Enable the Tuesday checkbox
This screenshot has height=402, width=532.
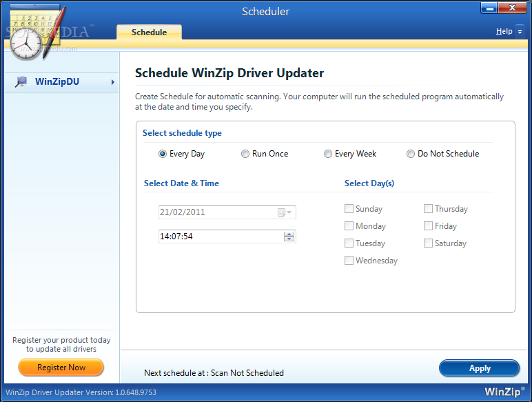point(349,243)
